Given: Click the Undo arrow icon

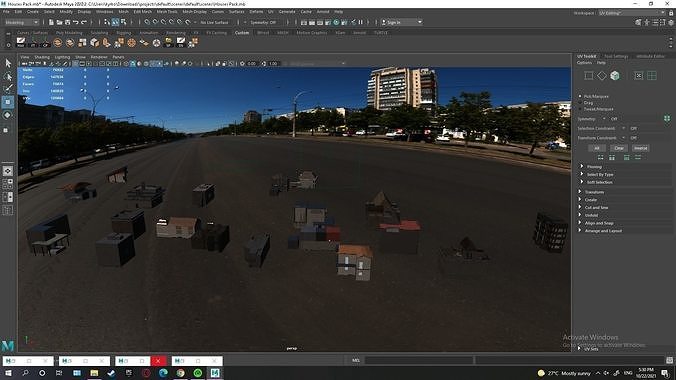Looking at the screenshot, I should coord(76,22).
